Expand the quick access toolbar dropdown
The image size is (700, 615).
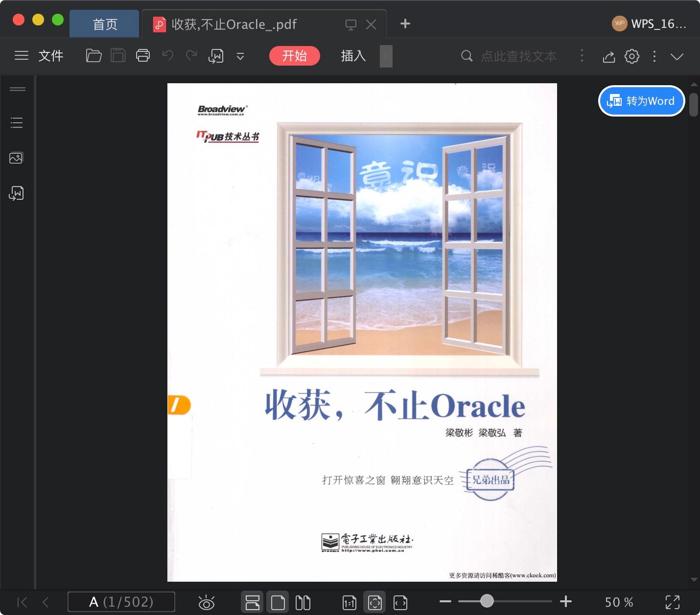(240, 56)
